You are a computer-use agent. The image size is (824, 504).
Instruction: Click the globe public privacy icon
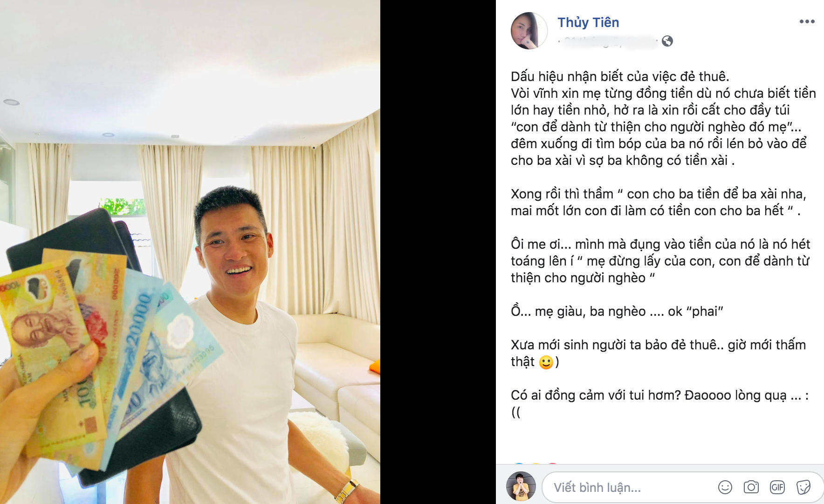667,41
